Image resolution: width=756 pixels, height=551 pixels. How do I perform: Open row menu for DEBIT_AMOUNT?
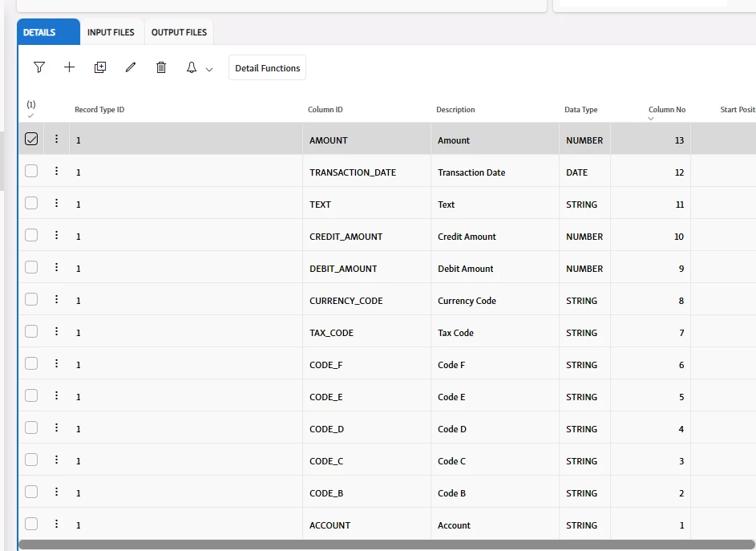(x=56, y=267)
